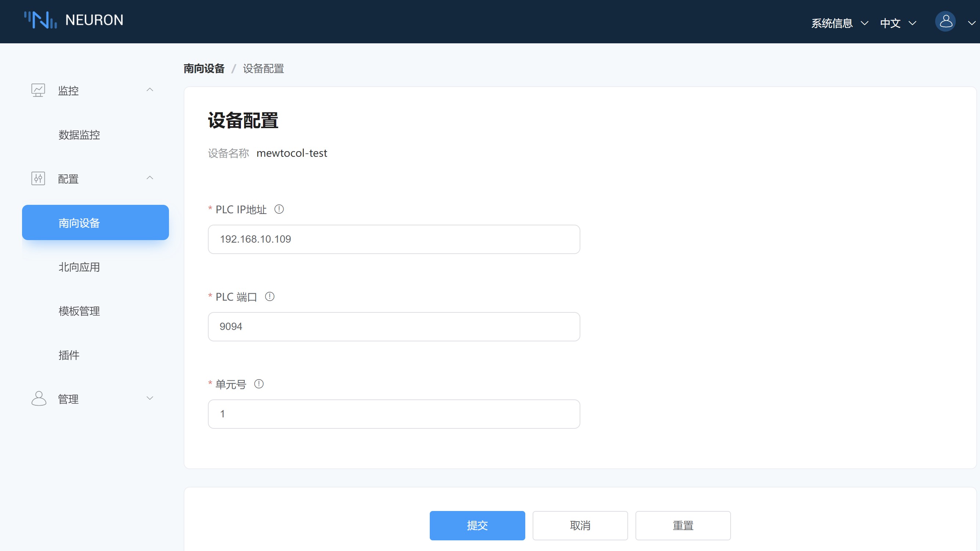Click the management person icon in sidebar
Screen dimensions: 980x551
click(39, 399)
